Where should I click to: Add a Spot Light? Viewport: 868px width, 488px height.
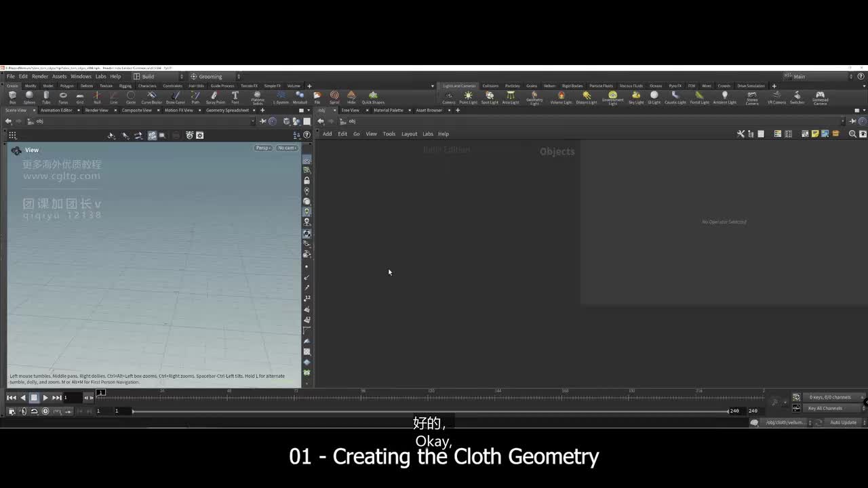pos(490,98)
